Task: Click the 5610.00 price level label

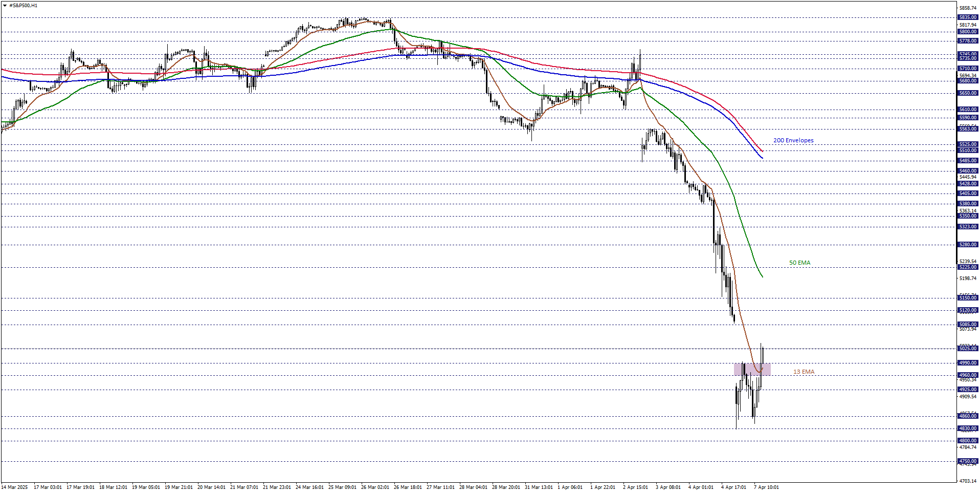Action: (x=968, y=110)
